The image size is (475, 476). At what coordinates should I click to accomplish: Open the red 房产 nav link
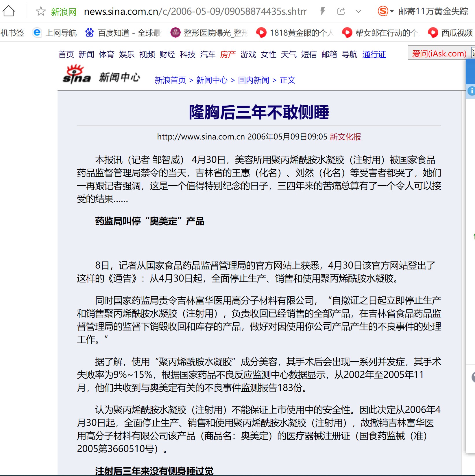228,54
